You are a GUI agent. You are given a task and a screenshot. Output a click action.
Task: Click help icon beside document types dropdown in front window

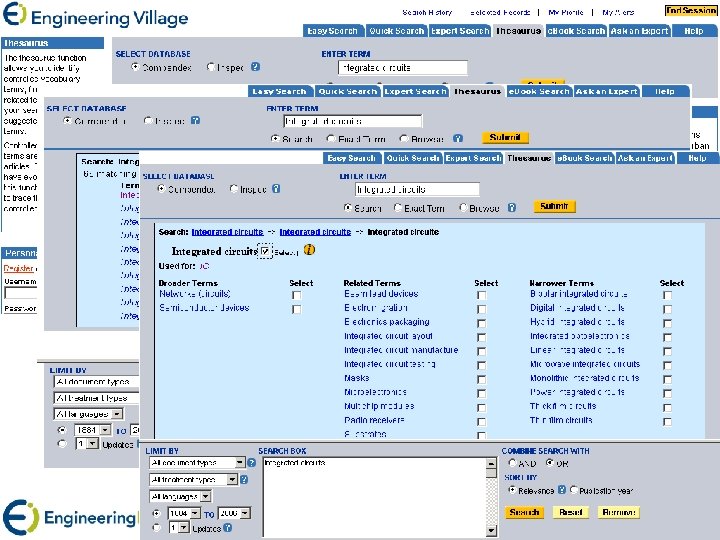pos(252,462)
